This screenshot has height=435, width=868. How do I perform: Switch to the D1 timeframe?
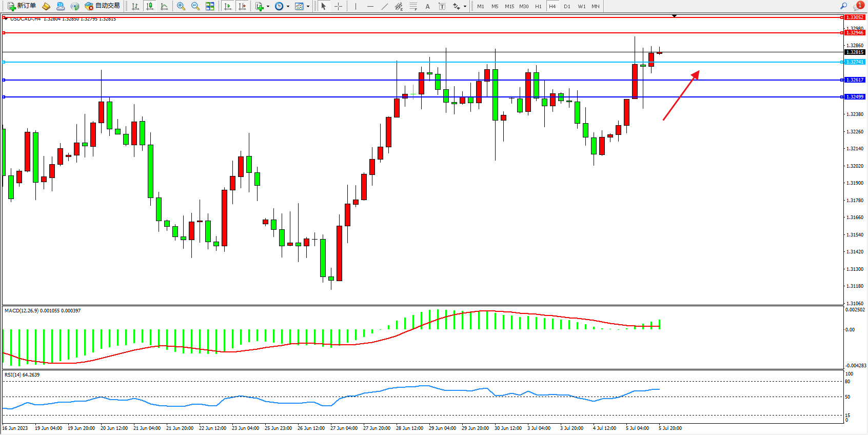pyautogui.click(x=567, y=6)
